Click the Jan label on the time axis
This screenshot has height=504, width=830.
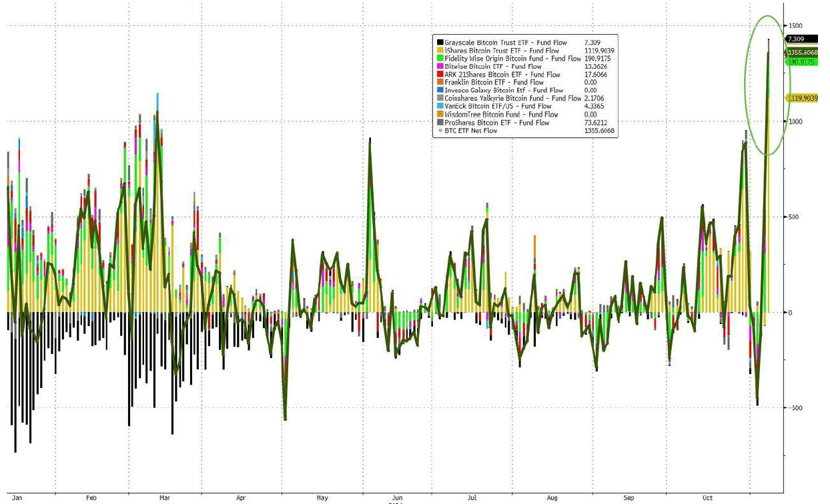coord(17,498)
